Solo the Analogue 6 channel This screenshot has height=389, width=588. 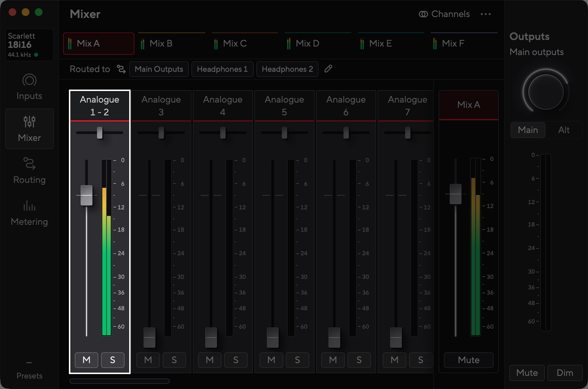(359, 360)
